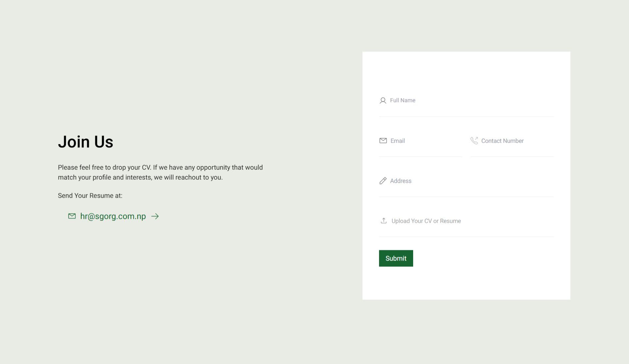The height and width of the screenshot is (364, 629).
Task: Click the pencil icon beside Address
Action: (x=383, y=181)
